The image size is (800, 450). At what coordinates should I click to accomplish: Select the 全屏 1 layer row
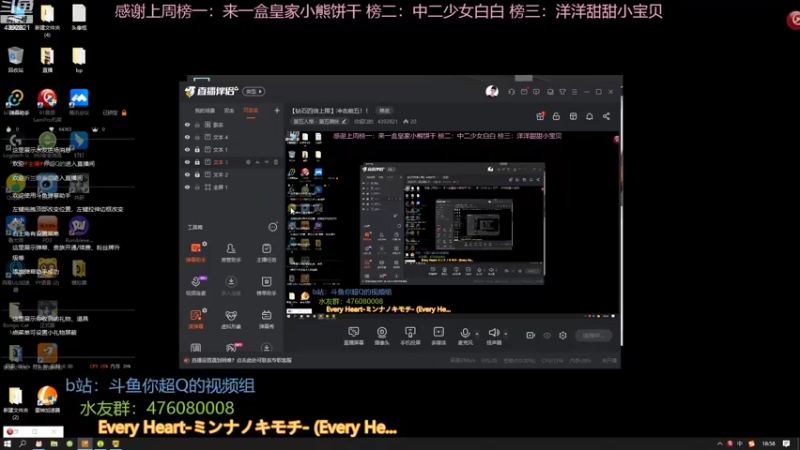232,187
